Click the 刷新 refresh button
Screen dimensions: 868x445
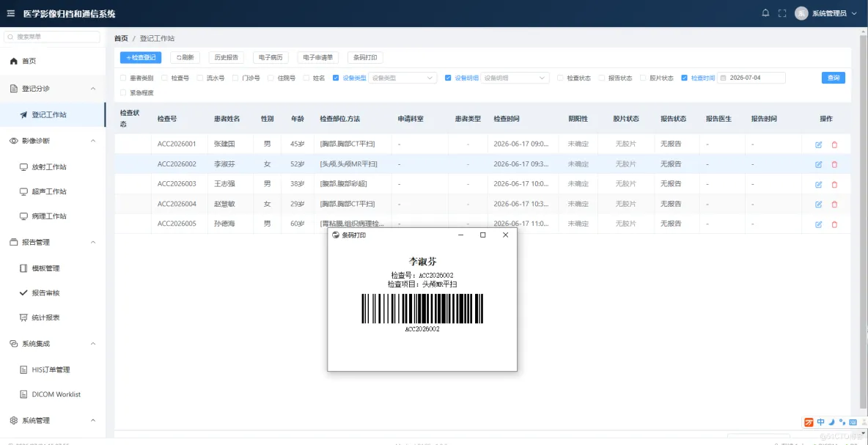[185, 57]
